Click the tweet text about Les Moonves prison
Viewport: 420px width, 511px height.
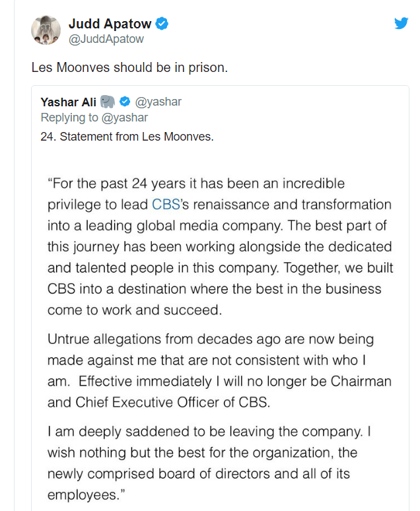click(x=129, y=67)
